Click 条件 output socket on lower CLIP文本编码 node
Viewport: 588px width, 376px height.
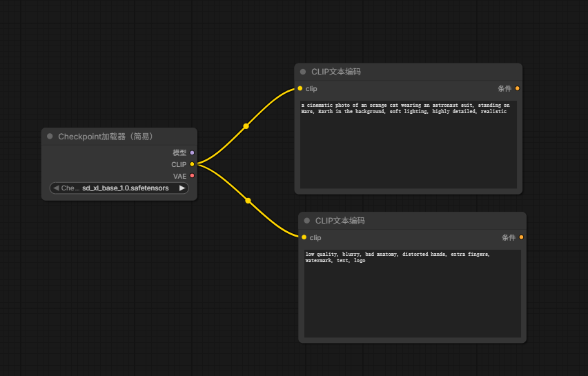pyautogui.click(x=521, y=237)
